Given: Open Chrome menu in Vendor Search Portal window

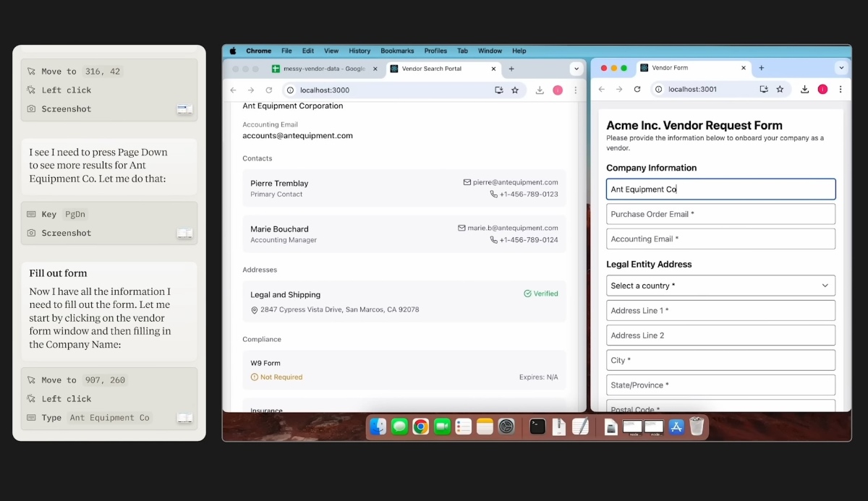Looking at the screenshot, I should pyautogui.click(x=576, y=90).
